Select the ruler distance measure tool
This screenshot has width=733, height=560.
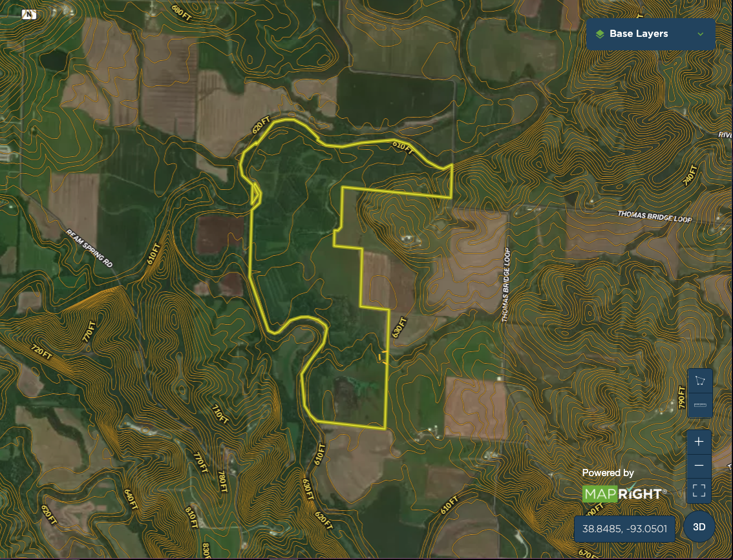click(699, 404)
